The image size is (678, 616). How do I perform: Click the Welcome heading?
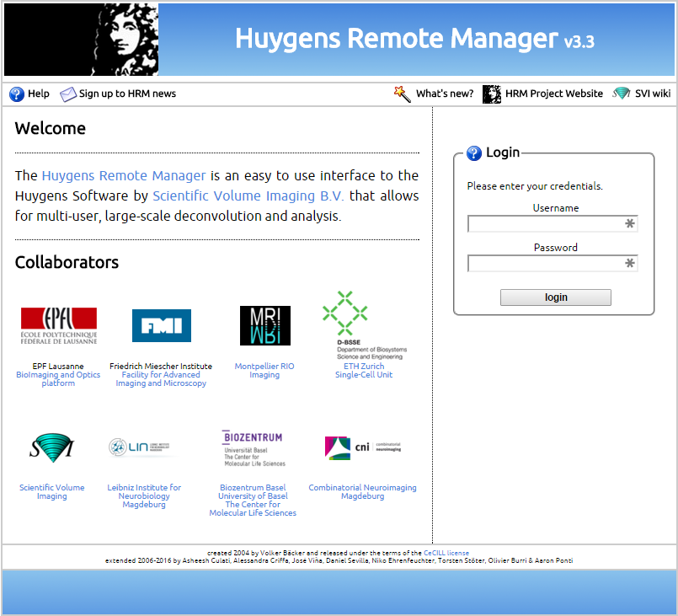click(51, 128)
